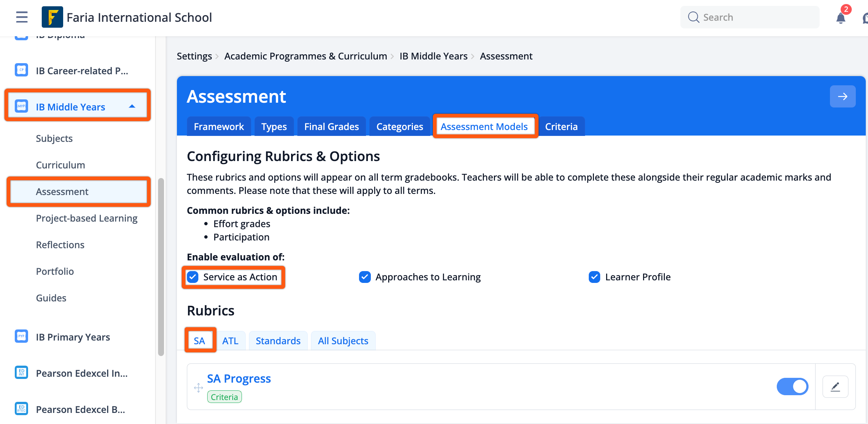Select the All Subjects rubrics tab
The image size is (868, 424).
343,341
